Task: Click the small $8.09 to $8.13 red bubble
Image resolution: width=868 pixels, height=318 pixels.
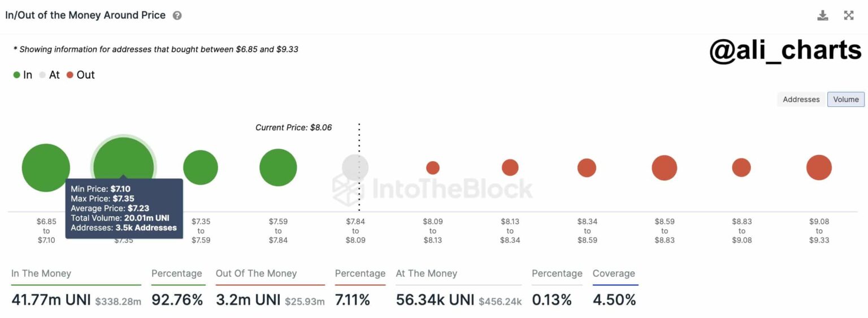Action: [x=433, y=167]
